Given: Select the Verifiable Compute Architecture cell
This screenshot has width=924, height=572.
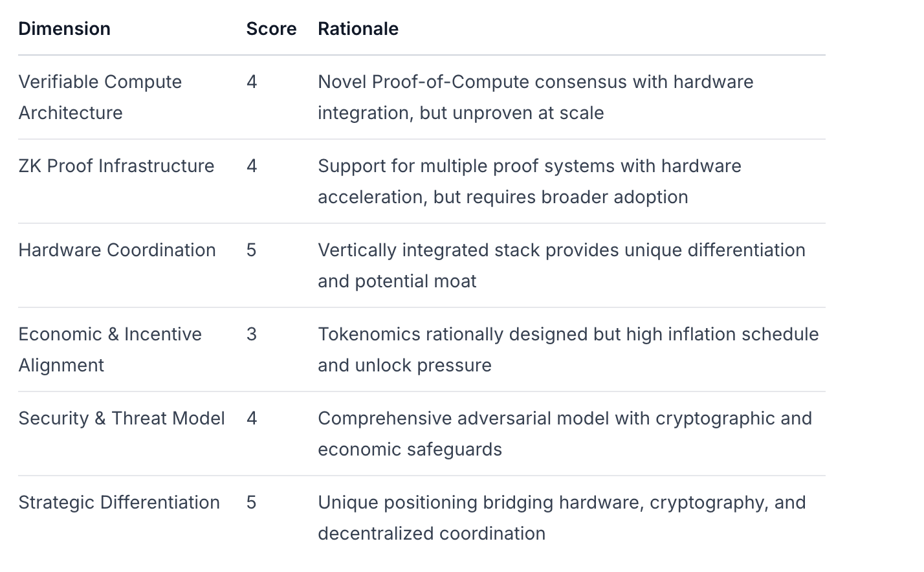Looking at the screenshot, I should 100,97.
